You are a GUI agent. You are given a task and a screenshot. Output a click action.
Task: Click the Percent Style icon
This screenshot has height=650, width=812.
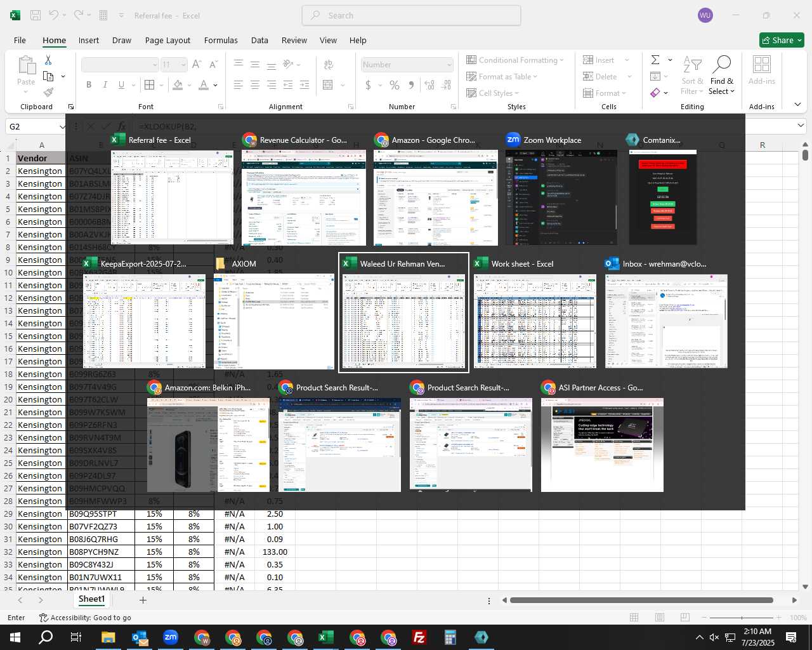pos(395,84)
